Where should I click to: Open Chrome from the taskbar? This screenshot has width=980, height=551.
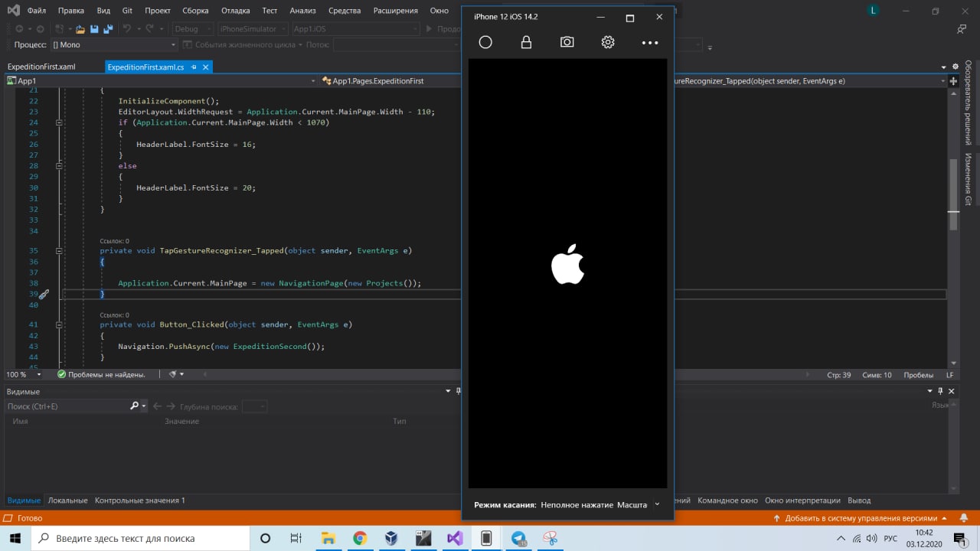[x=360, y=538]
